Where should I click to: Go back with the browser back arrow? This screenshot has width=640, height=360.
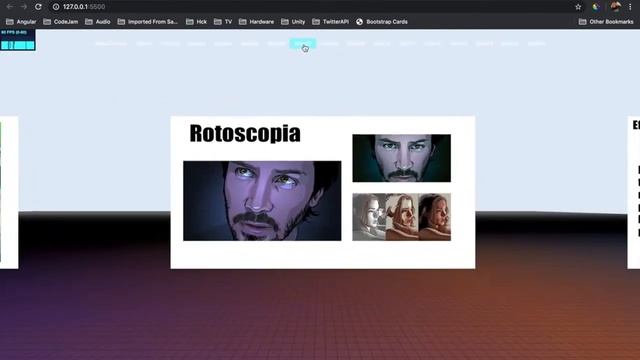[x=9, y=7]
